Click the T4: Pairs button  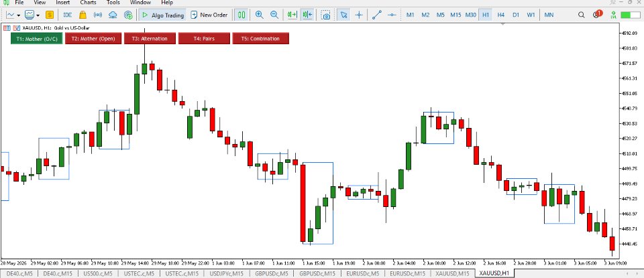204,39
